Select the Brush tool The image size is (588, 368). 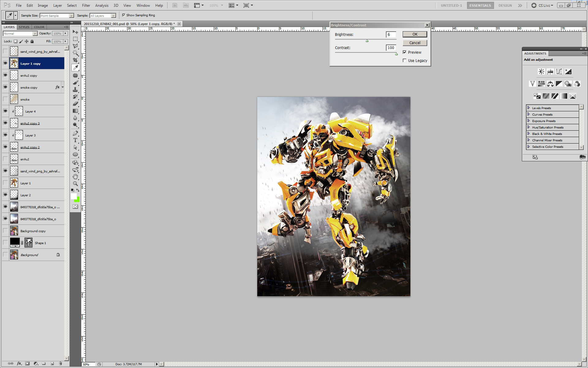tap(75, 82)
